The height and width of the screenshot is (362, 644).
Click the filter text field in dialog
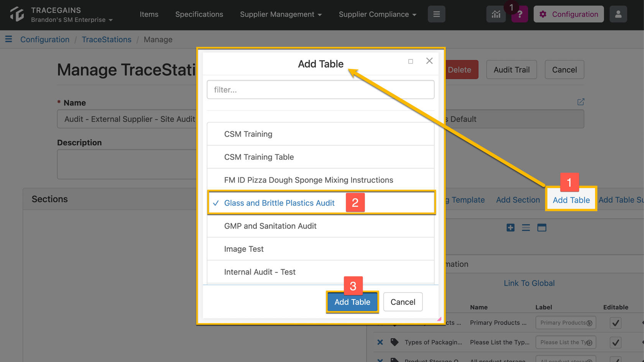320,90
